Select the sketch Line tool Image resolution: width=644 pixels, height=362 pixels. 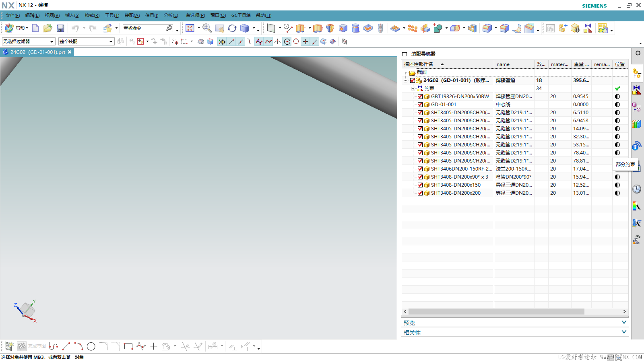pos(66,346)
